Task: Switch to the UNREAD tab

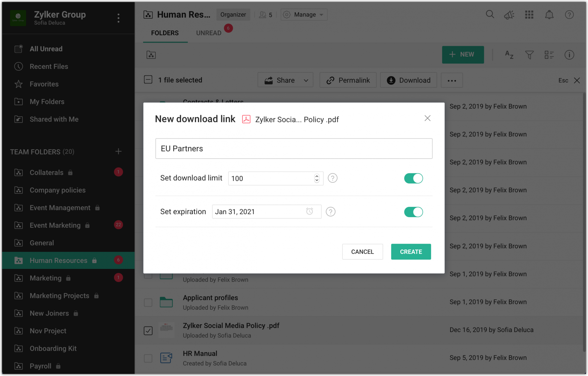Action: [x=209, y=33]
